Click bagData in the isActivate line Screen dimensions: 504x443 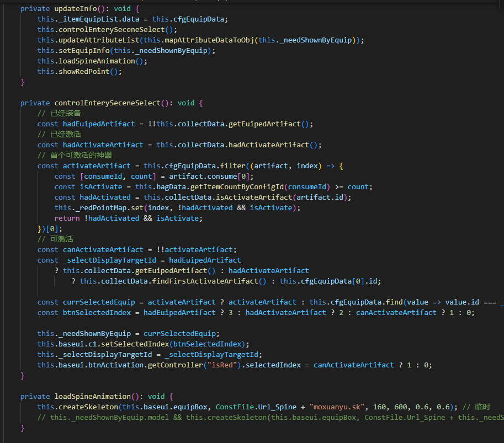(x=171, y=187)
